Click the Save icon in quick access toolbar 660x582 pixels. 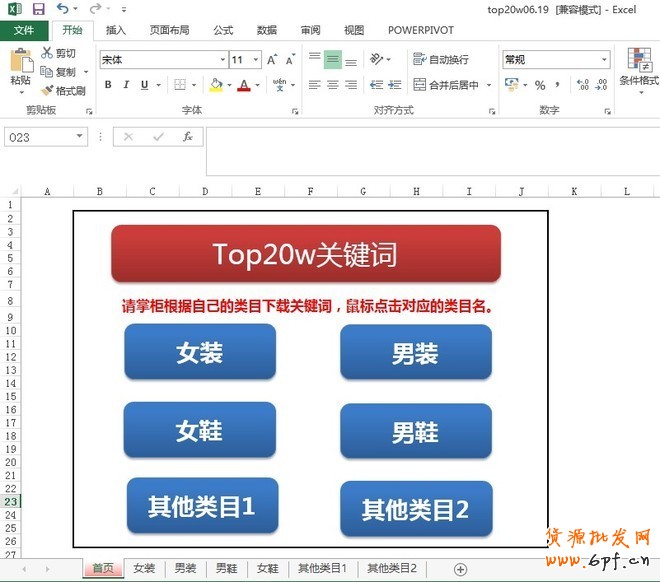coord(39,9)
